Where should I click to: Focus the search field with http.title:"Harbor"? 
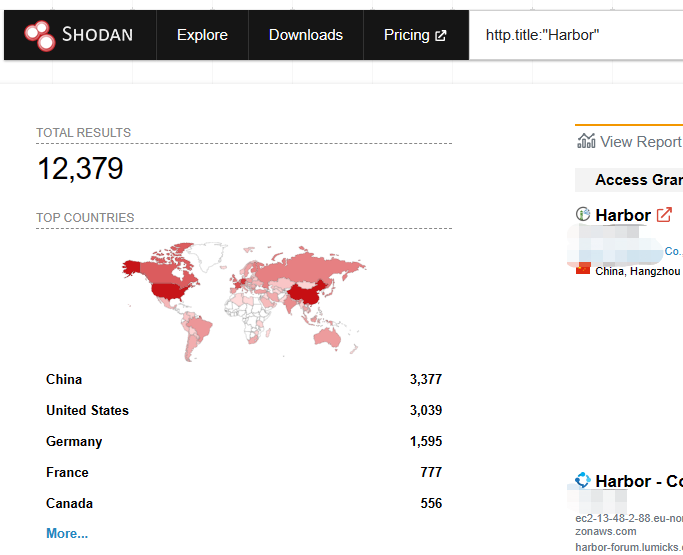576,35
